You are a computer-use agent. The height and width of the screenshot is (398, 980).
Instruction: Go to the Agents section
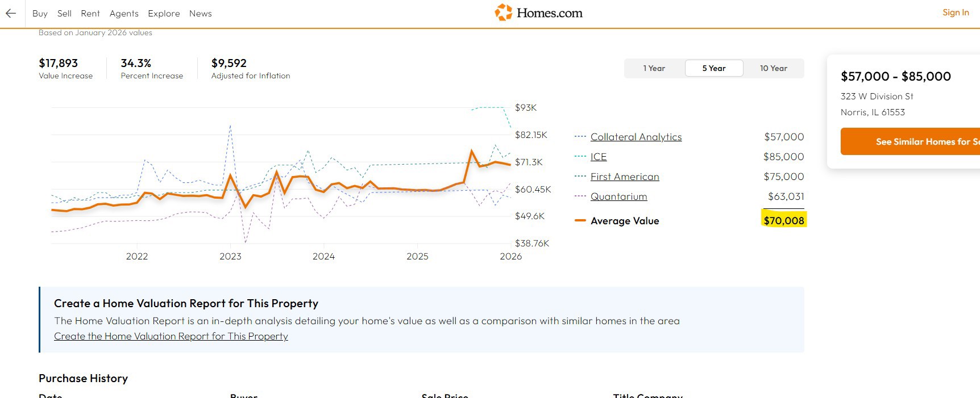pyautogui.click(x=124, y=14)
